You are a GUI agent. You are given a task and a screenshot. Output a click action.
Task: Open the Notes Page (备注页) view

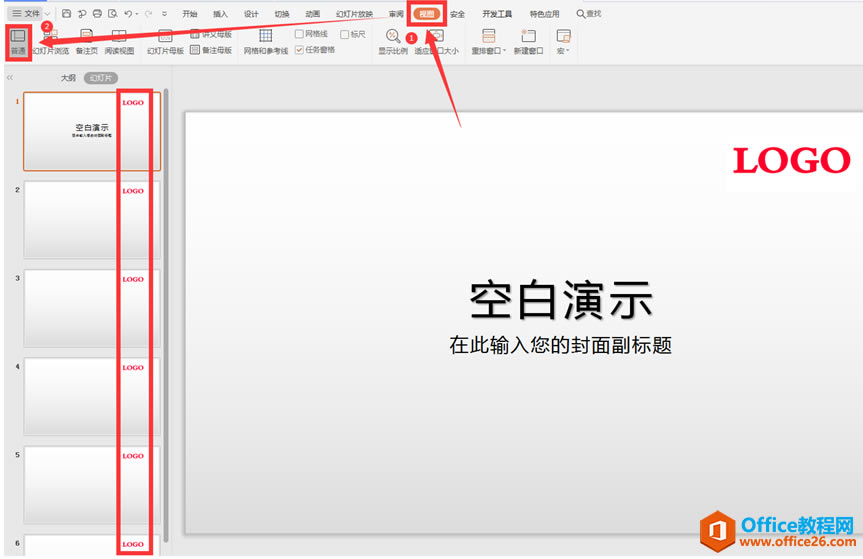pyautogui.click(x=87, y=42)
